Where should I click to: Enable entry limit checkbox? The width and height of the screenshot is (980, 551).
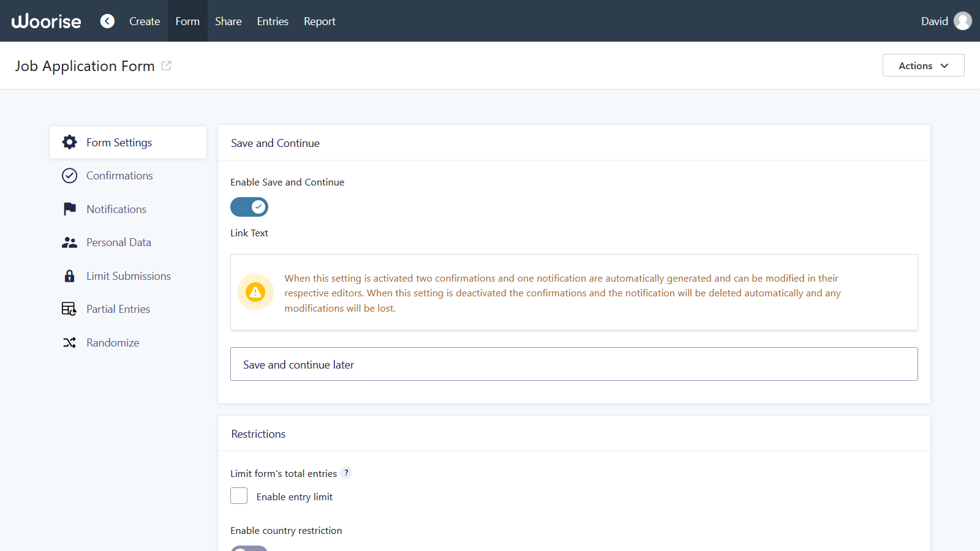239,496
